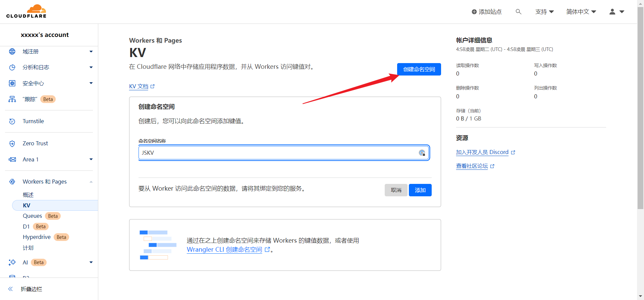
Task: Click the collapse sidebar double-chevron icon
Action: click(10, 289)
